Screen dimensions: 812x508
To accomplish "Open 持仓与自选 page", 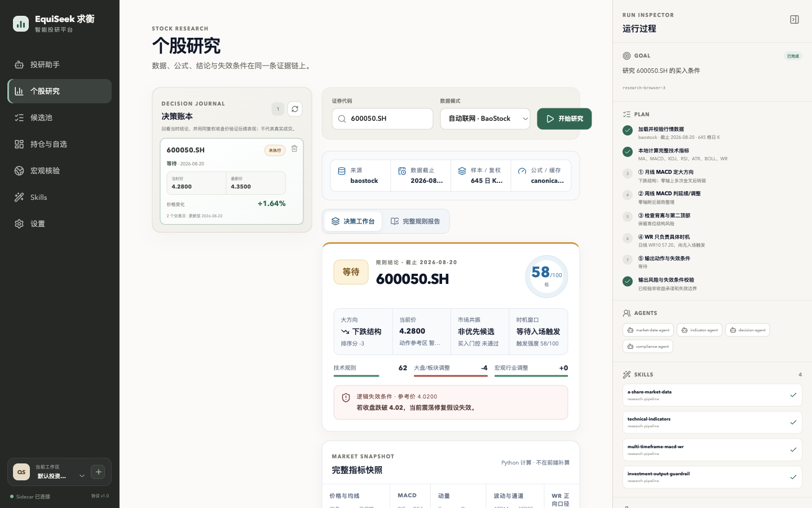I will 59,144.
